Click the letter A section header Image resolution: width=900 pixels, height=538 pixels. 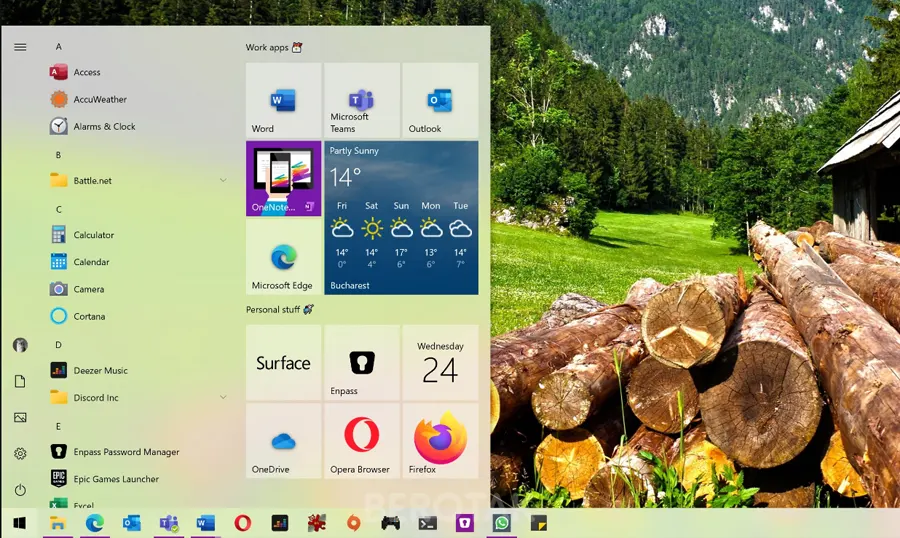(x=59, y=47)
